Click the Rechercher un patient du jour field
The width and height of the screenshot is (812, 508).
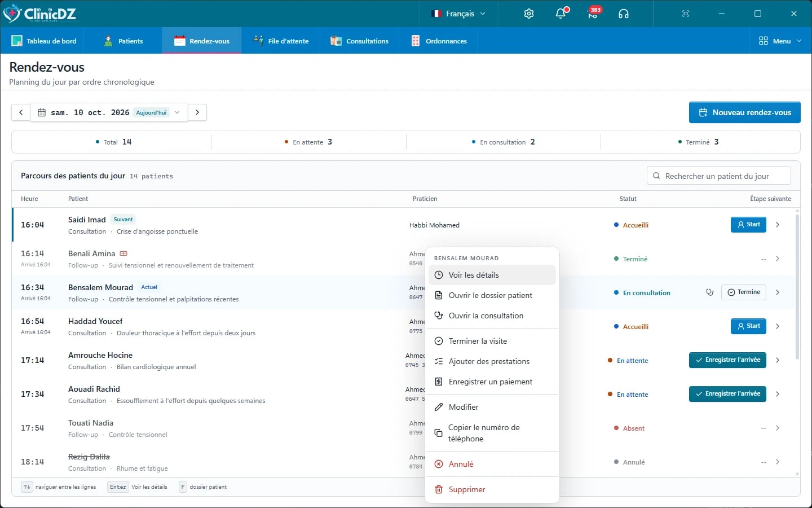tap(719, 176)
